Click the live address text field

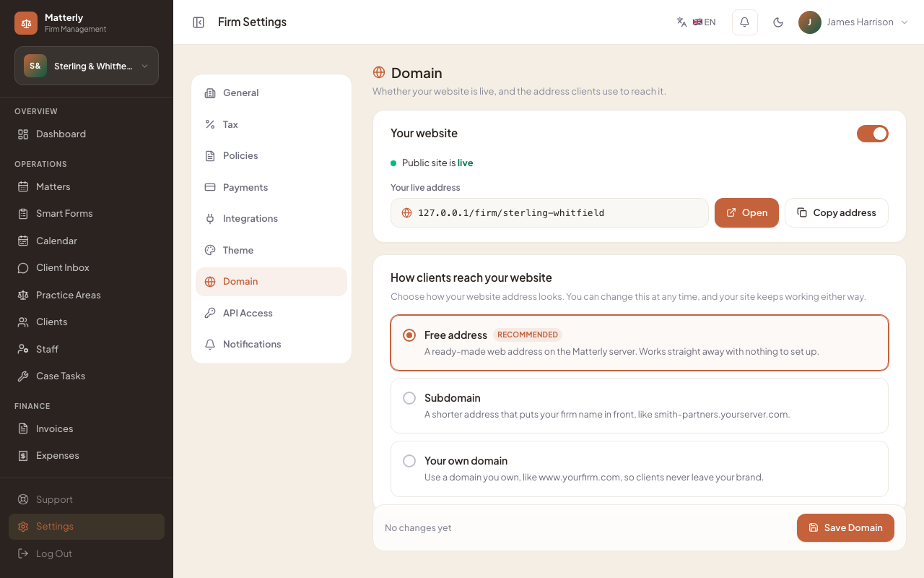pyautogui.click(x=549, y=212)
